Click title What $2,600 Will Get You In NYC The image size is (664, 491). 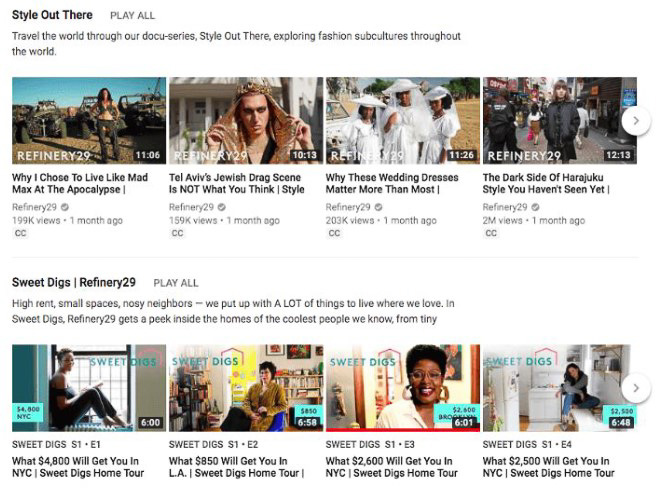click(392, 467)
